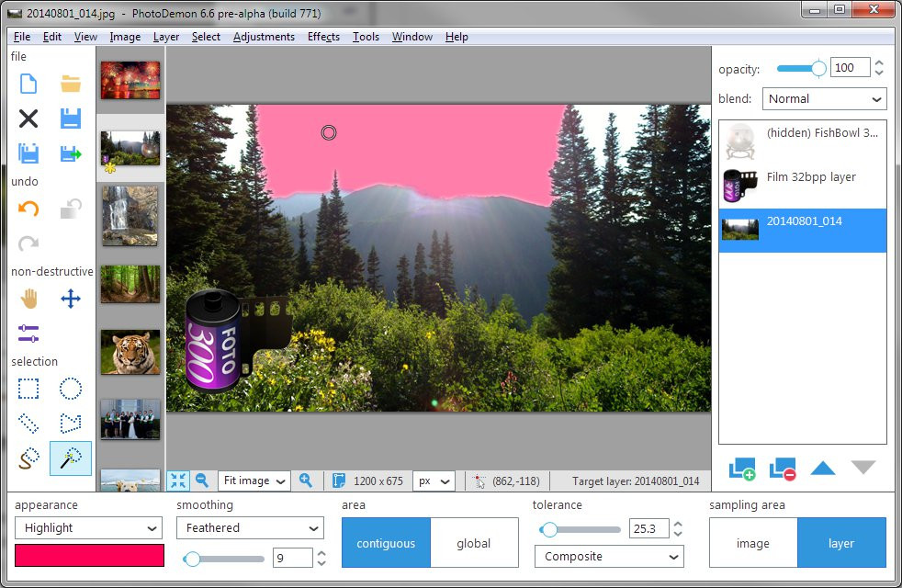Viewport: 902px width, 588px height.
Task: Undo last action with orange arrow
Action: coord(28,209)
